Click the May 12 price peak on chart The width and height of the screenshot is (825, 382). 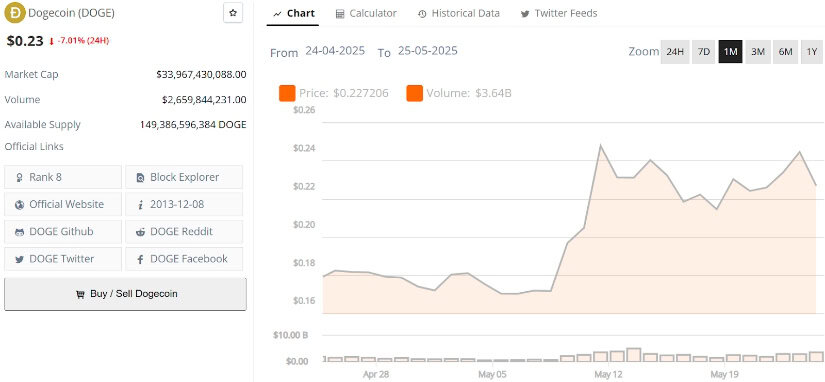click(600, 145)
